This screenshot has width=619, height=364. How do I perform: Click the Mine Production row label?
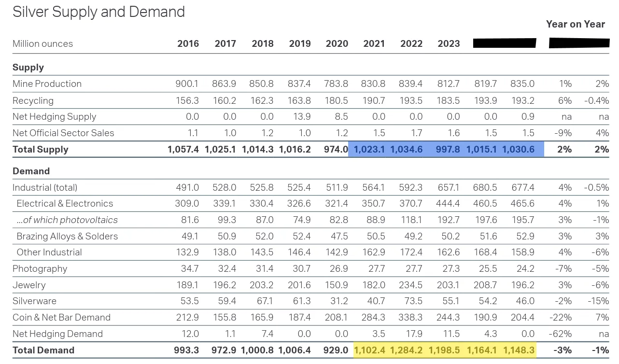coord(47,84)
